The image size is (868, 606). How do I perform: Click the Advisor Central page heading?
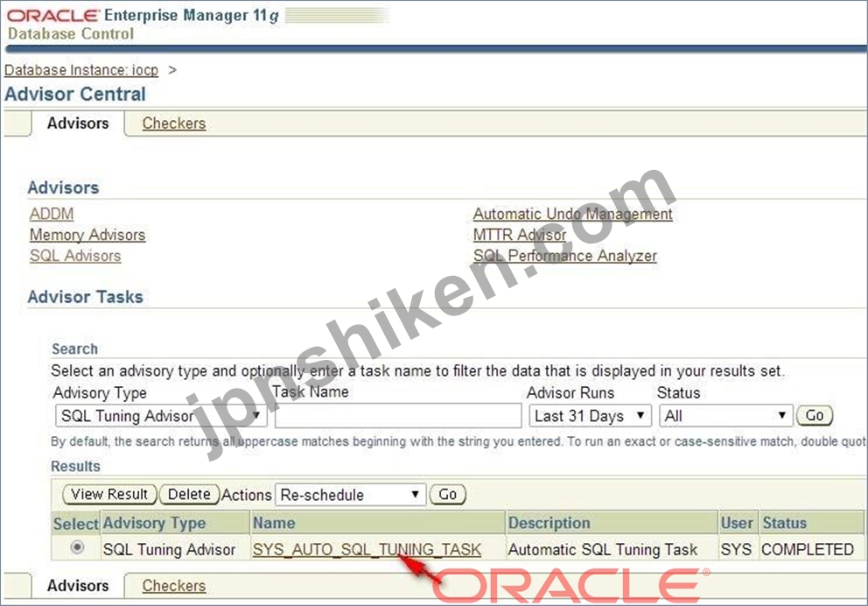tap(75, 95)
